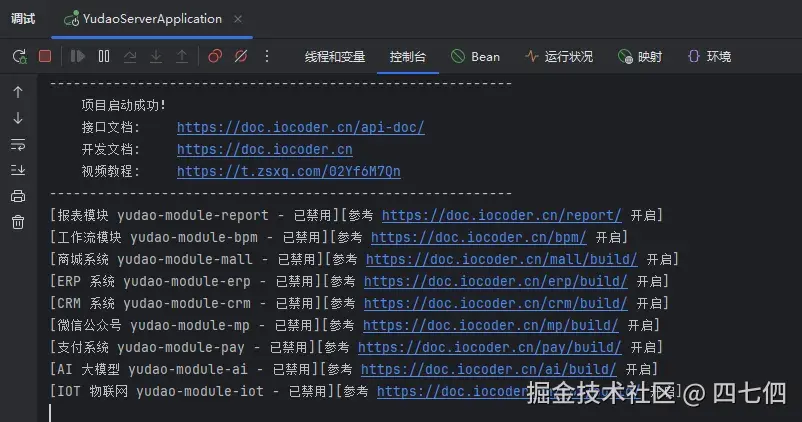The width and height of the screenshot is (802, 422).
Task: Open the https://doc.iocoder.cn development docs link
Action: (x=264, y=149)
